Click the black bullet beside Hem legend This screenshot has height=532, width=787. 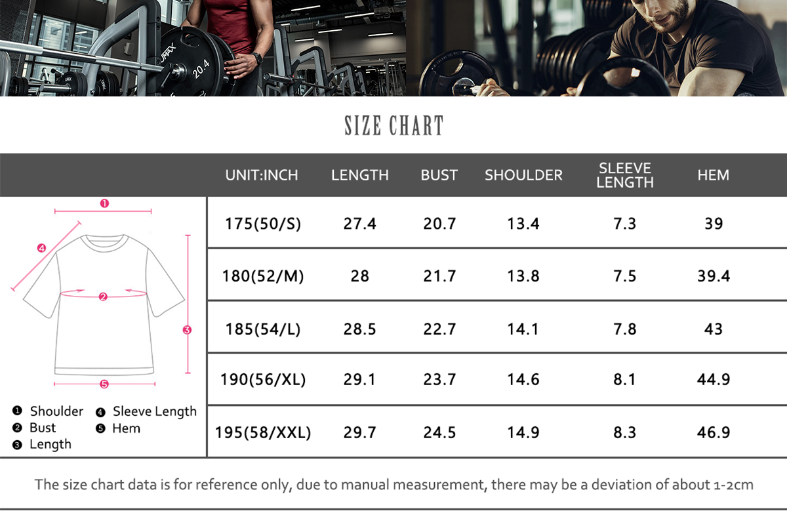(x=100, y=428)
